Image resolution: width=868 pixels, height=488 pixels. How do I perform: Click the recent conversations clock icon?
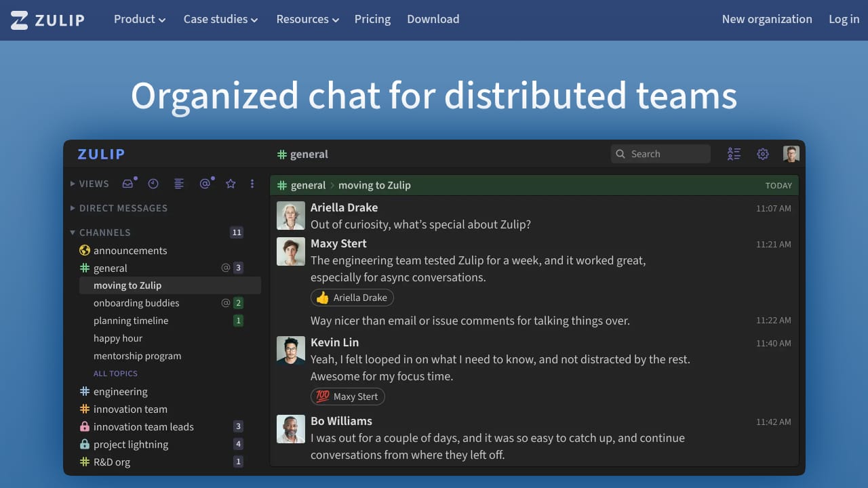click(153, 184)
